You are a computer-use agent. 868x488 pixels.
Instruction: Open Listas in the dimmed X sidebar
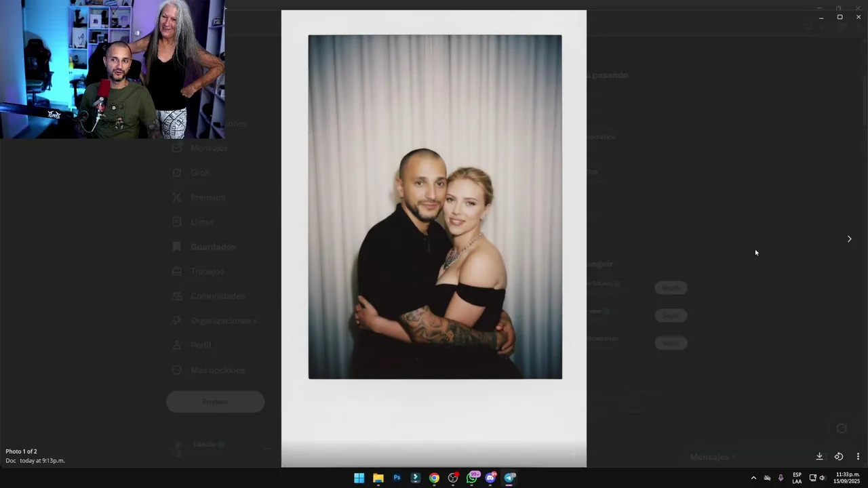click(202, 222)
